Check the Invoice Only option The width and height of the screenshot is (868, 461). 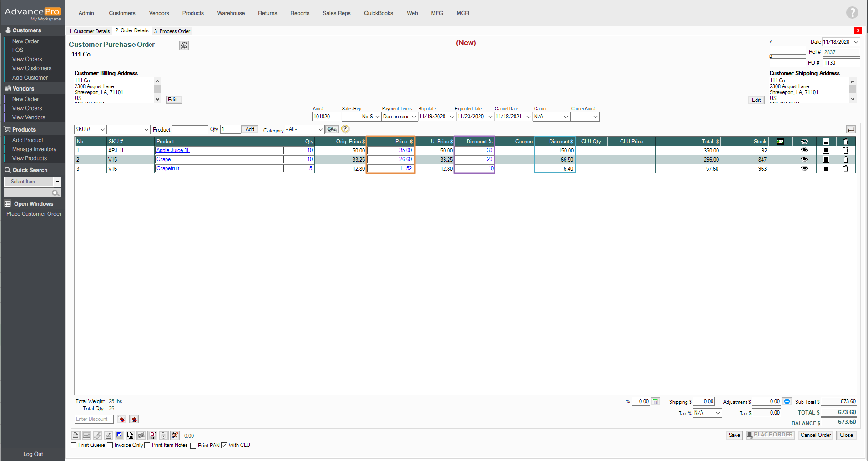tap(110, 446)
